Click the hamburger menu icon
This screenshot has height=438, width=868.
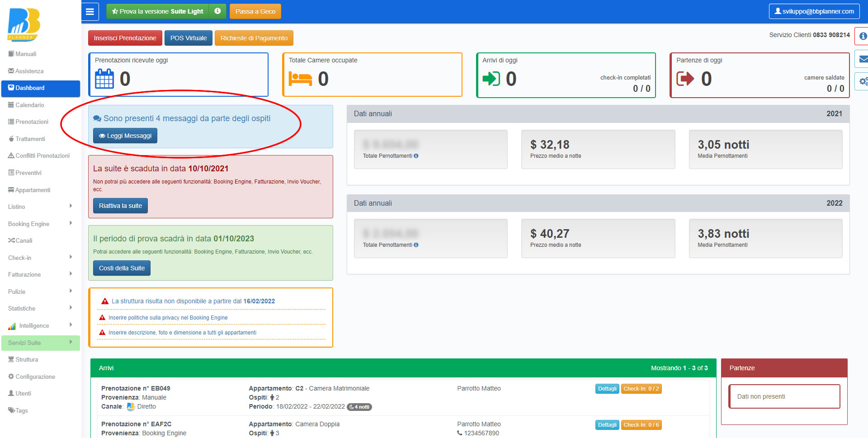[90, 12]
